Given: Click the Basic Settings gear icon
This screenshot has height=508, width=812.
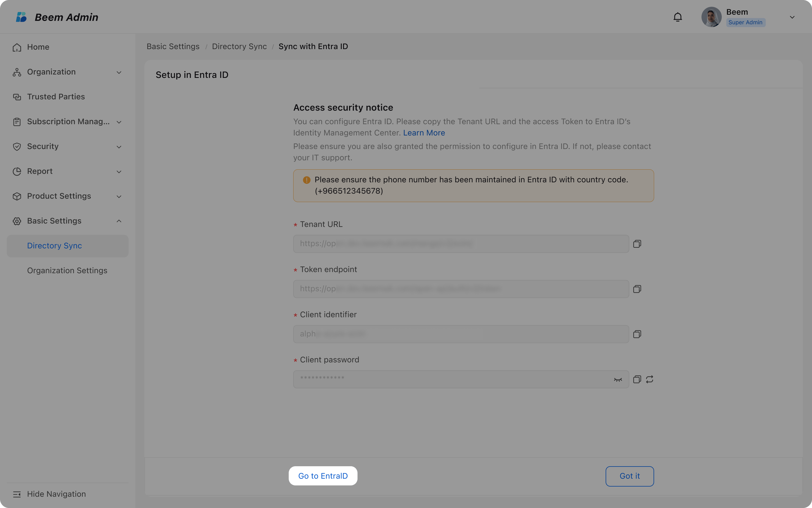Looking at the screenshot, I should pyautogui.click(x=17, y=222).
